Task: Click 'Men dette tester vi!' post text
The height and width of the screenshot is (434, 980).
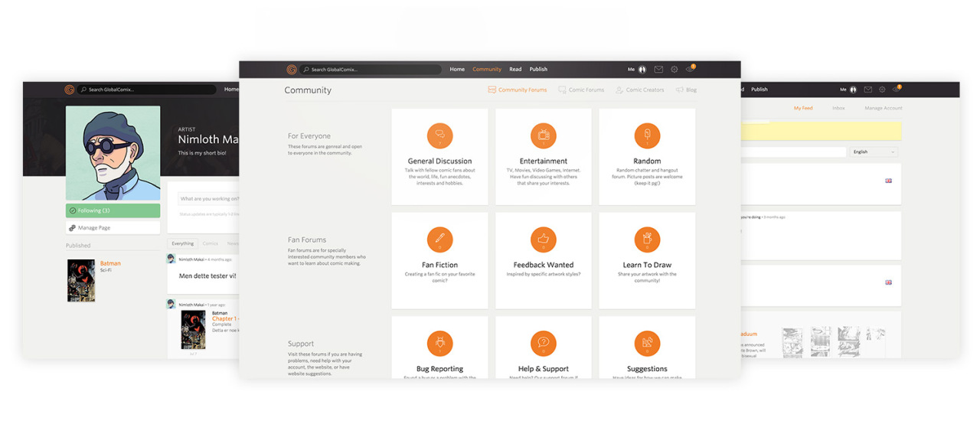Action: click(x=207, y=276)
